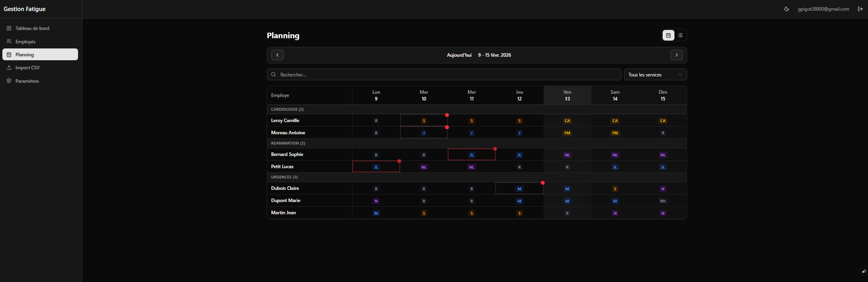Image resolution: width=868 pixels, height=282 pixels.
Task: Open Import CSV page
Action: 27,68
